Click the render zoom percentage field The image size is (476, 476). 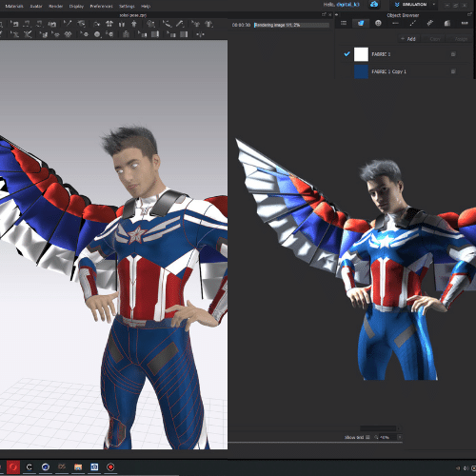coord(387,437)
